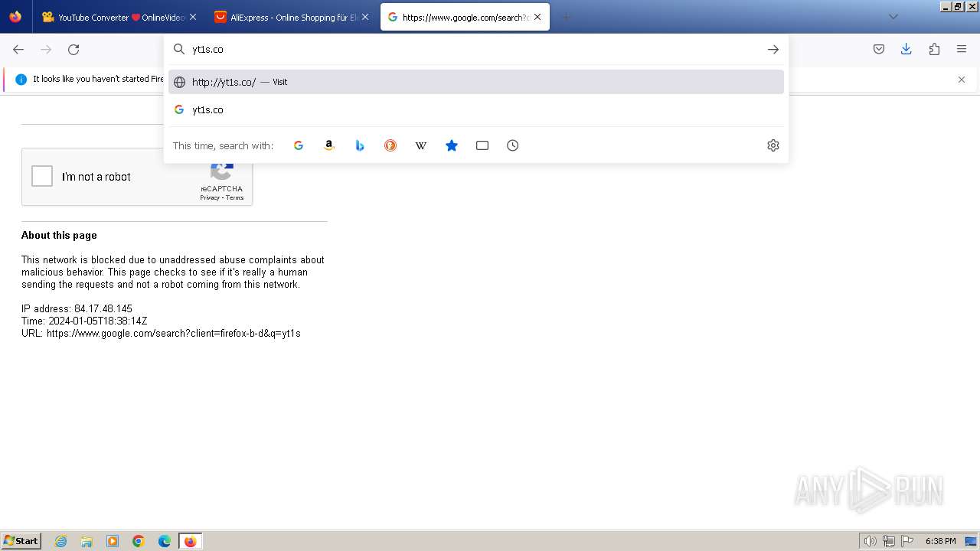Close the Google search tab
This screenshot has width=980, height=551.
[x=537, y=17]
